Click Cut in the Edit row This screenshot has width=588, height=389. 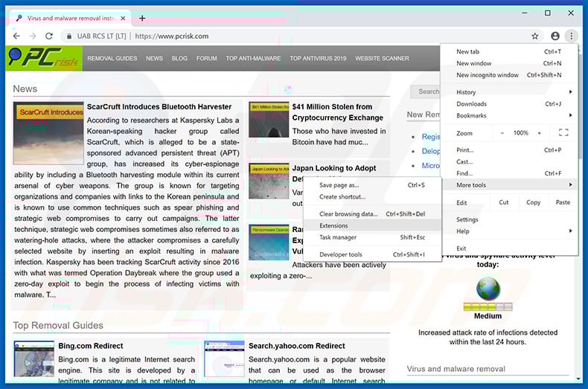point(504,202)
